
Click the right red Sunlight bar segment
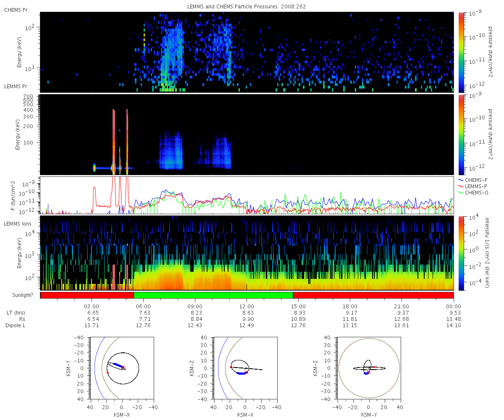coord(373,295)
